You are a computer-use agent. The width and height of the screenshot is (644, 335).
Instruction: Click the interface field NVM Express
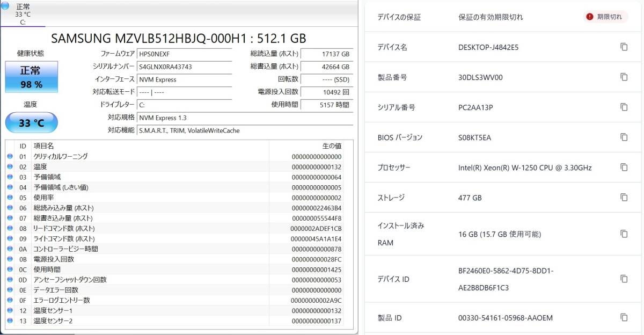(184, 79)
